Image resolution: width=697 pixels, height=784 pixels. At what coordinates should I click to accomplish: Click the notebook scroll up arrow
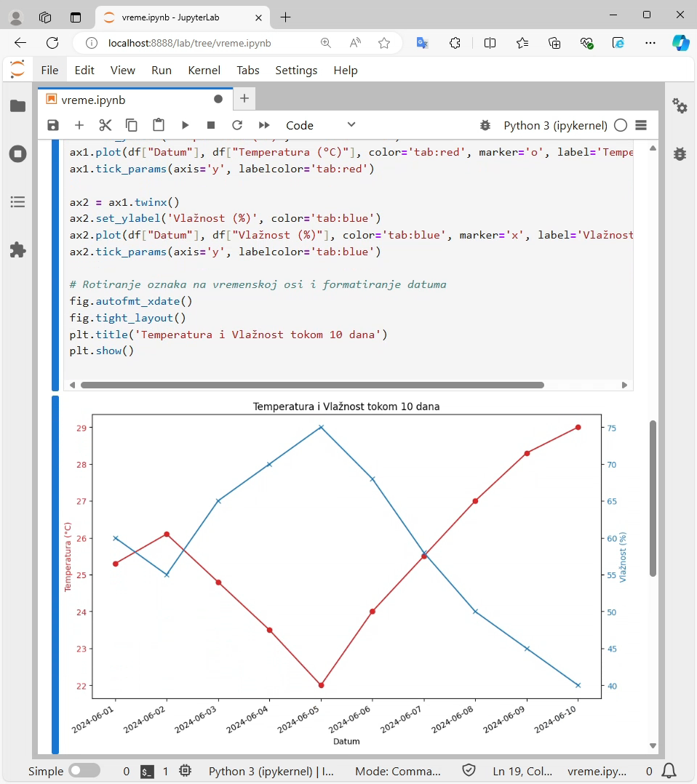pyautogui.click(x=653, y=148)
